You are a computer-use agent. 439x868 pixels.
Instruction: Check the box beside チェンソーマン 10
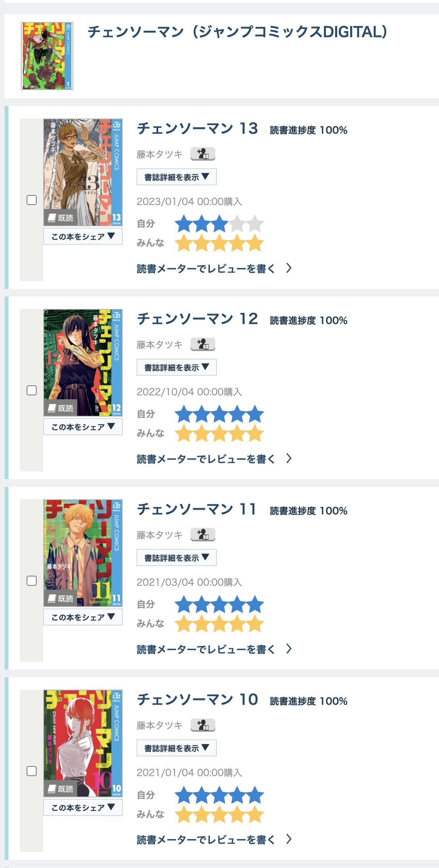[32, 771]
